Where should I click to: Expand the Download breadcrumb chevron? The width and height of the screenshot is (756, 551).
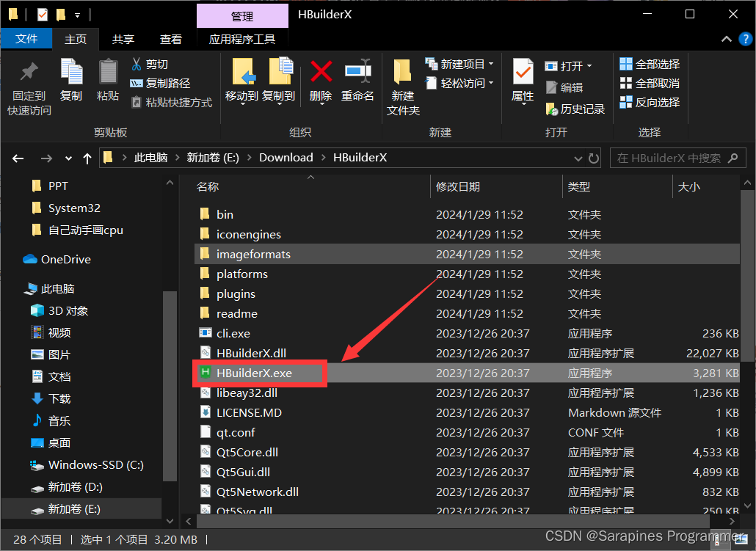coord(323,158)
